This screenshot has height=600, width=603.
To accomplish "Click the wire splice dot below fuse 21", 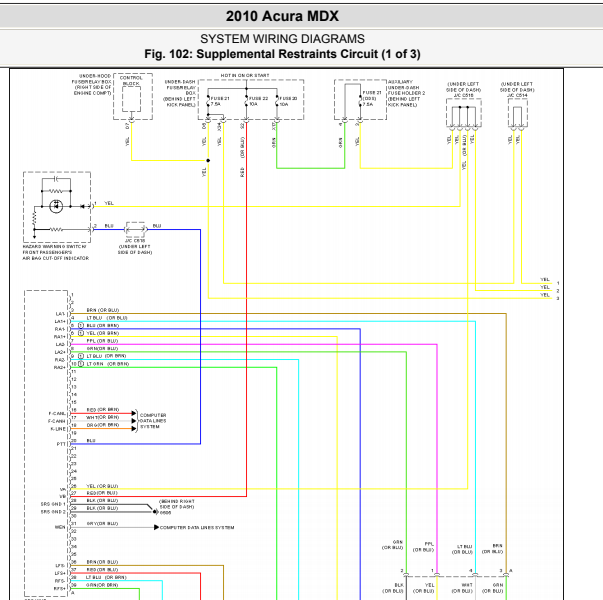I will 208,160.
